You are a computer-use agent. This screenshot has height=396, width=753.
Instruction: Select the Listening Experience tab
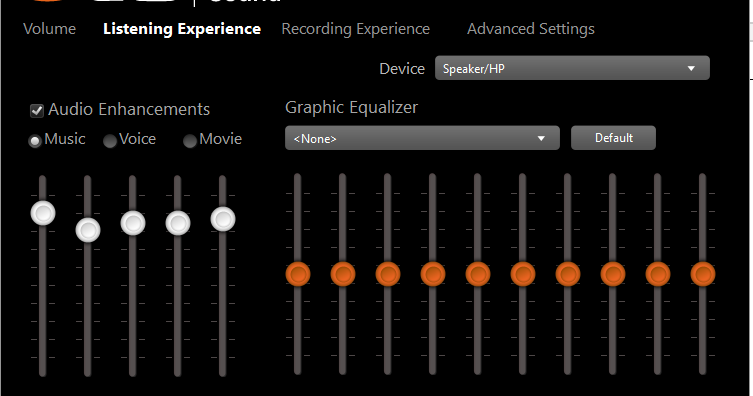pyautogui.click(x=182, y=29)
